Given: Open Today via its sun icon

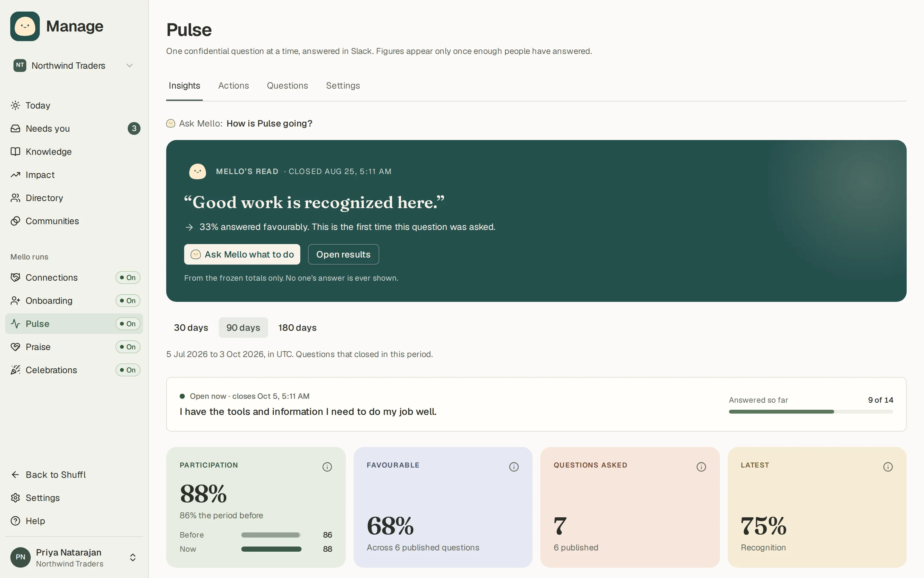Looking at the screenshot, I should pyautogui.click(x=15, y=105).
